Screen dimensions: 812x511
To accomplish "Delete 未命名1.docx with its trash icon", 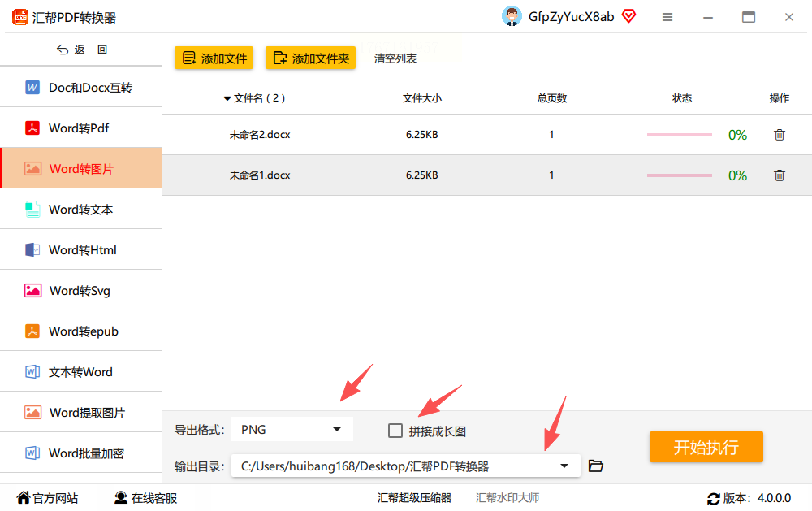I will click(x=780, y=175).
